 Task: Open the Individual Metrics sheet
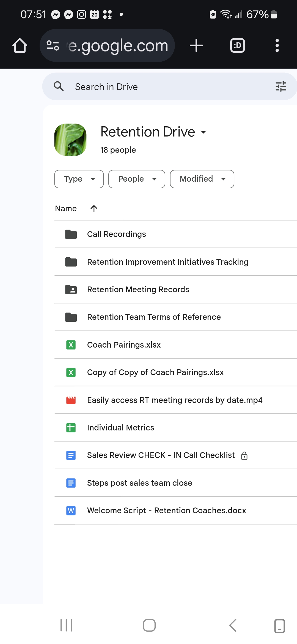[x=120, y=428]
